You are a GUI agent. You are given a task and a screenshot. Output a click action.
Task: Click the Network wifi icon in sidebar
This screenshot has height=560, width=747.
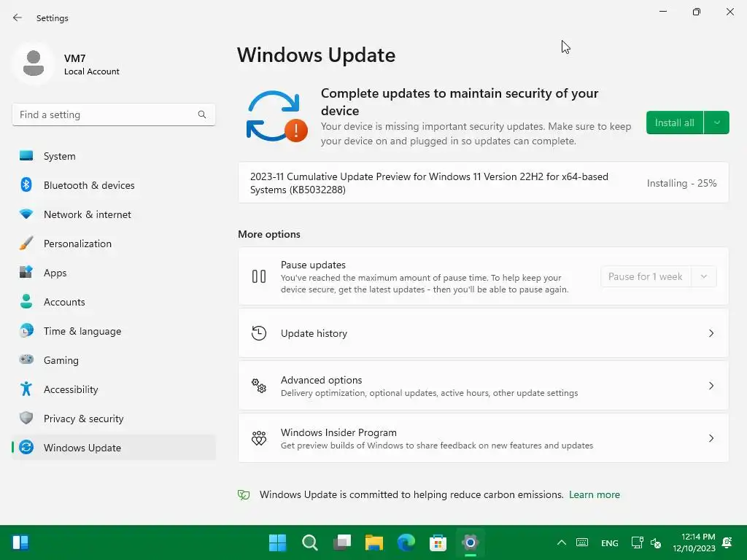(x=26, y=214)
